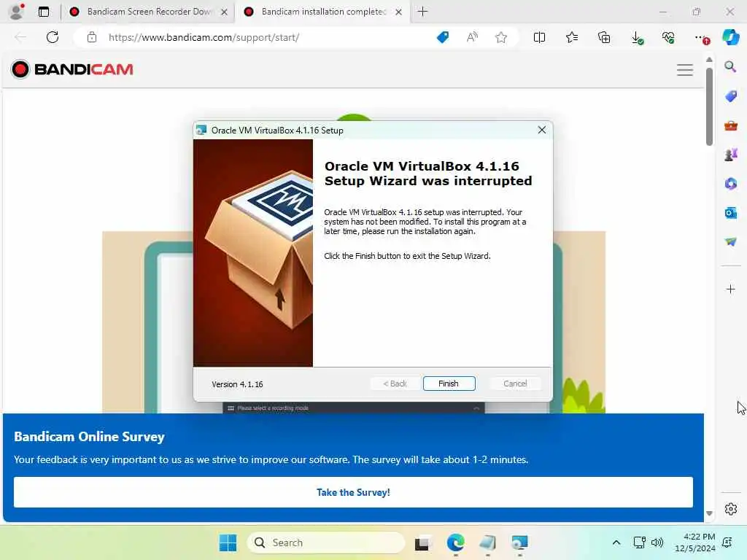Screen dimensions: 747x560
Task: Open volume control in system tray
Action: [x=657, y=542]
